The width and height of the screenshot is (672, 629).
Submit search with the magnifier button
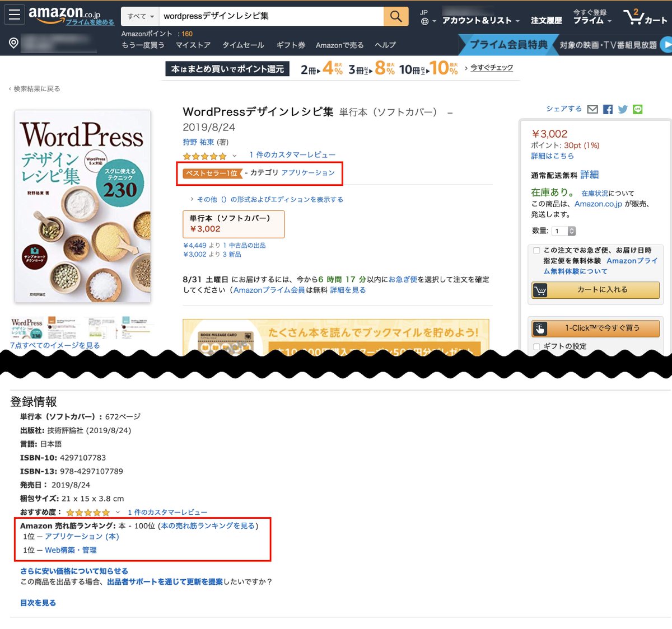(395, 16)
